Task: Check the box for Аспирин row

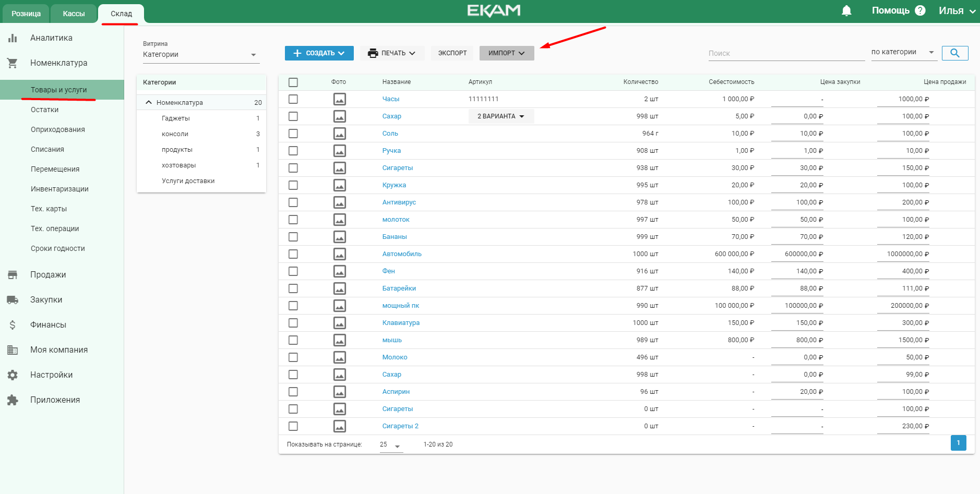Action: tap(293, 392)
